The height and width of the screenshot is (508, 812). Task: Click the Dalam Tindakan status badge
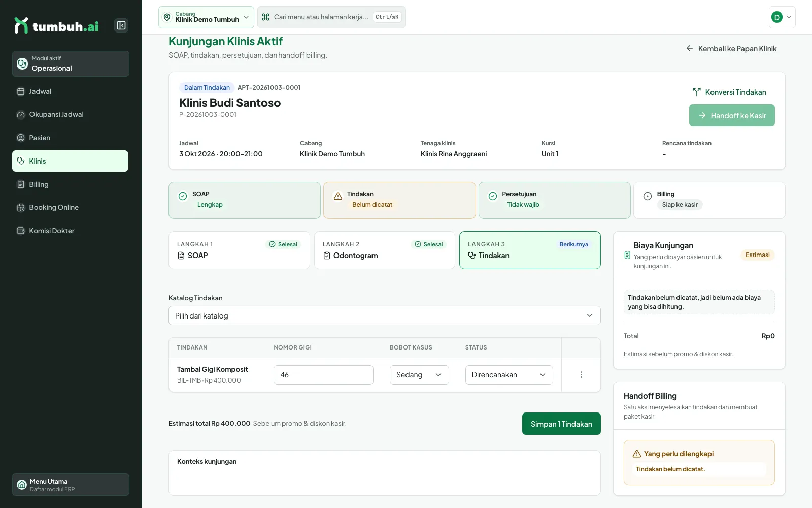(207, 88)
